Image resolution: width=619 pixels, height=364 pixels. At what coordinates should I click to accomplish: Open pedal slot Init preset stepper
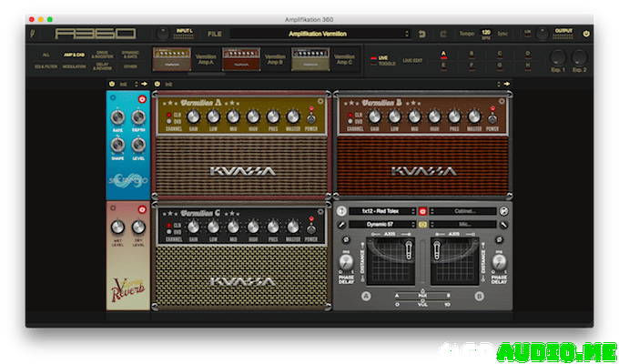point(137,84)
